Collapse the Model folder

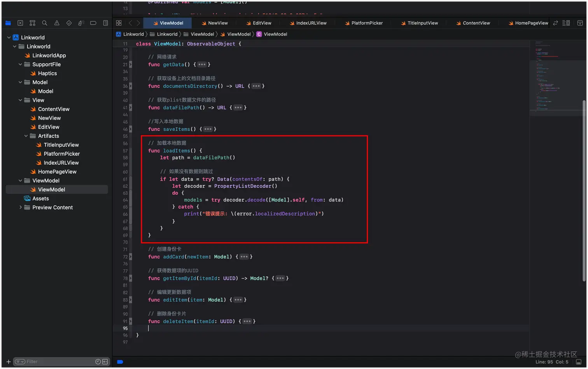20,82
